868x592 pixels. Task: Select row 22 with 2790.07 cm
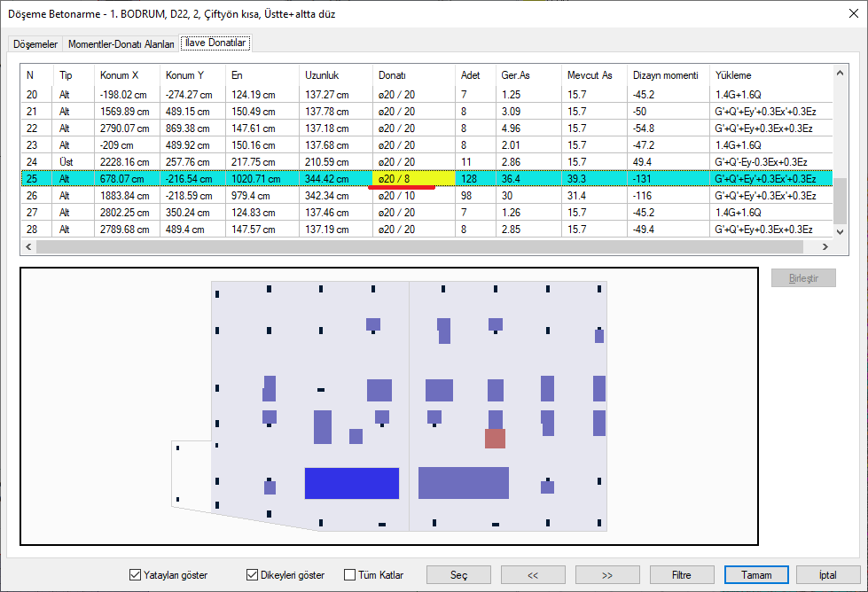pos(426,129)
